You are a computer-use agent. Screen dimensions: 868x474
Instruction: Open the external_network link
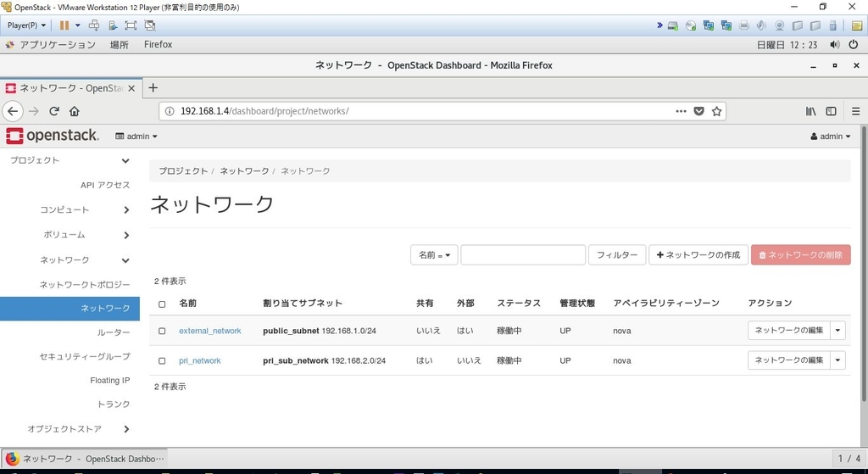tap(210, 332)
